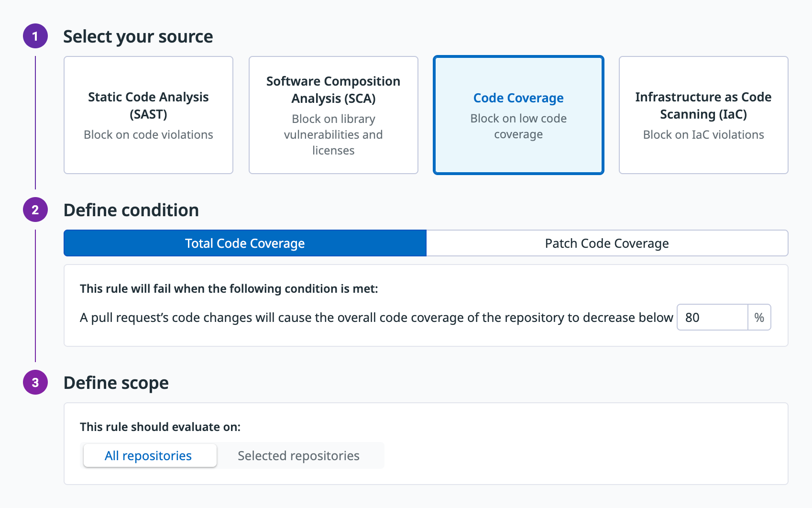Click the percent unit next to threshold

coord(759,318)
